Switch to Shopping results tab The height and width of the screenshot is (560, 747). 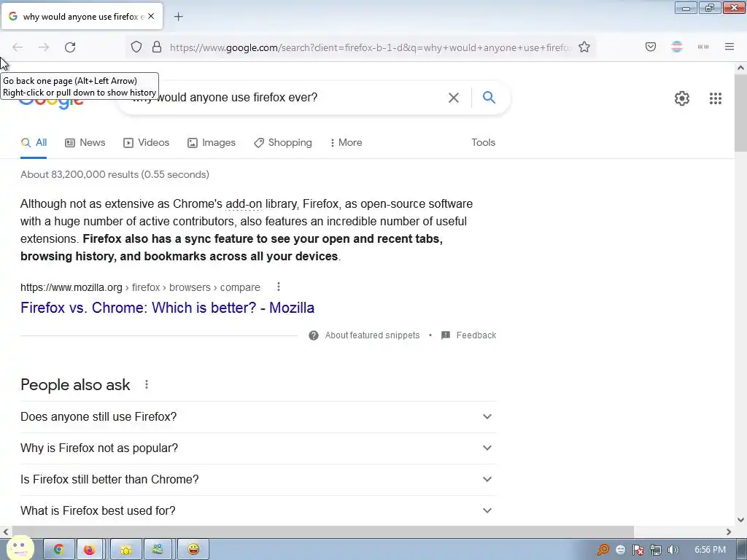coord(283,142)
